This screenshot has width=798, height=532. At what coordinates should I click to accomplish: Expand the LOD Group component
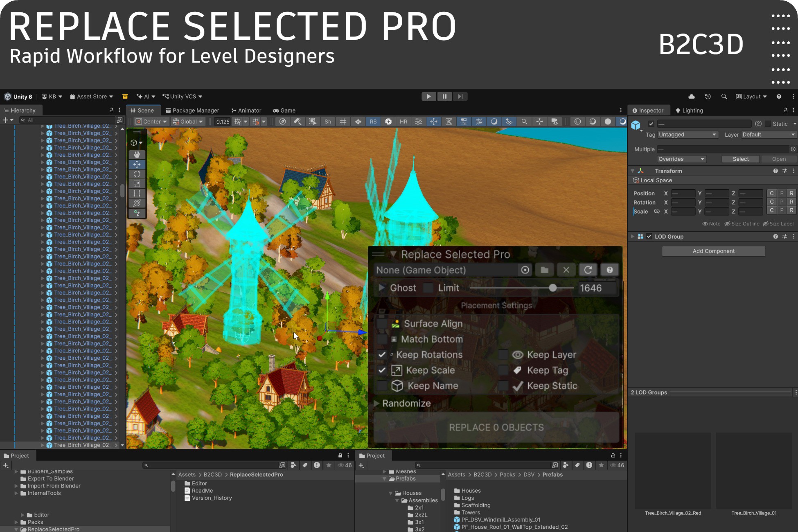(633, 237)
